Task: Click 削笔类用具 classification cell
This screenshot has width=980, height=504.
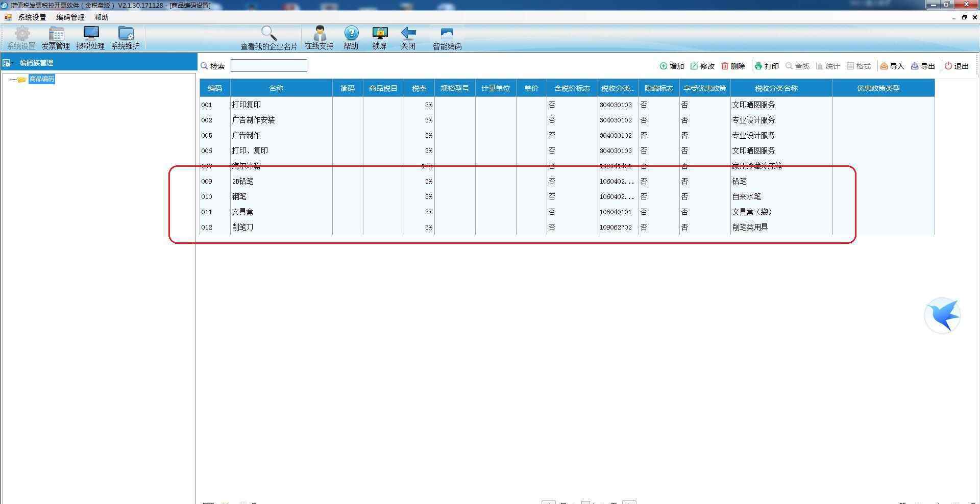Action: point(781,227)
